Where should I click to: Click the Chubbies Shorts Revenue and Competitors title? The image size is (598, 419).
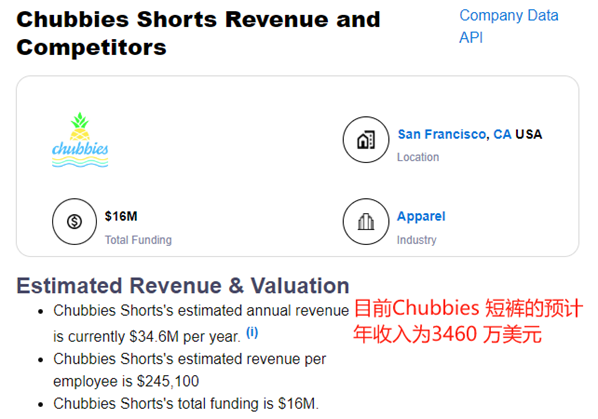(x=198, y=33)
